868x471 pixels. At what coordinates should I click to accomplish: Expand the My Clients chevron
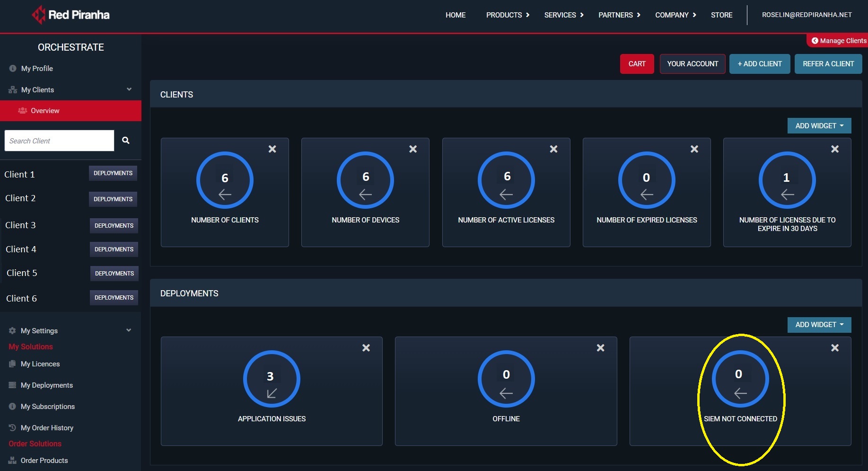click(x=129, y=89)
